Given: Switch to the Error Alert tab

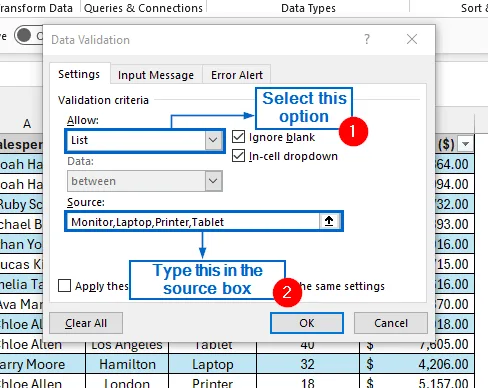Looking at the screenshot, I should point(237,75).
